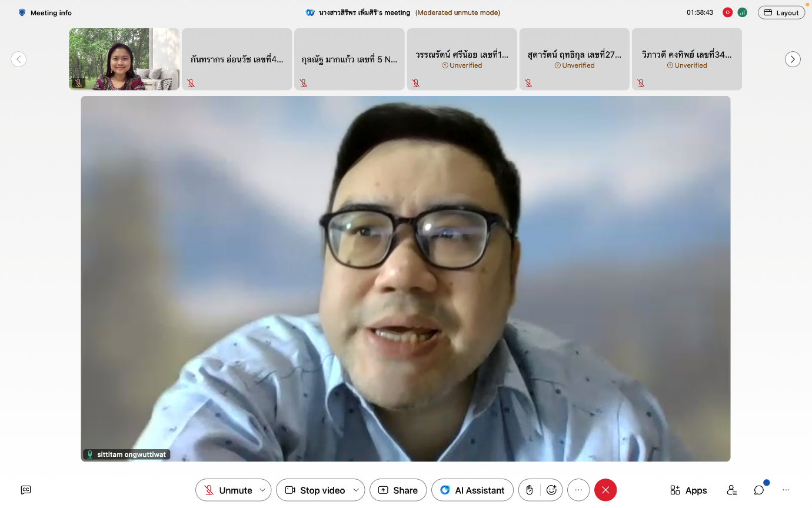Unmute the microphone
This screenshot has height=508, width=812.
pyautogui.click(x=228, y=490)
